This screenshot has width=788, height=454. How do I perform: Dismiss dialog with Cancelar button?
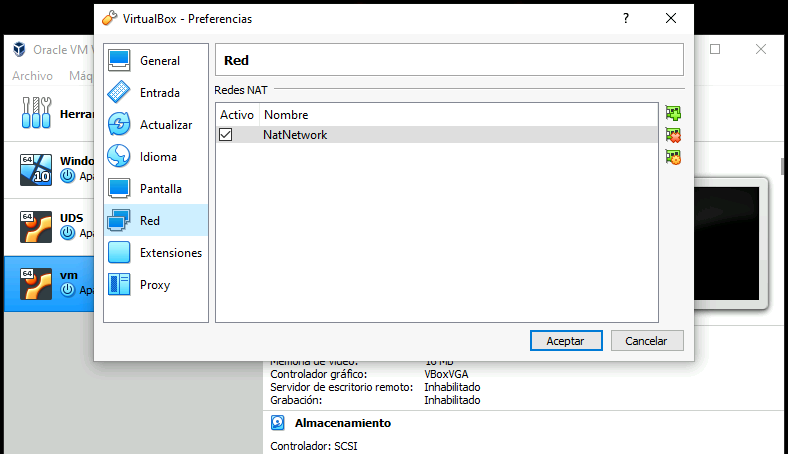pos(647,340)
